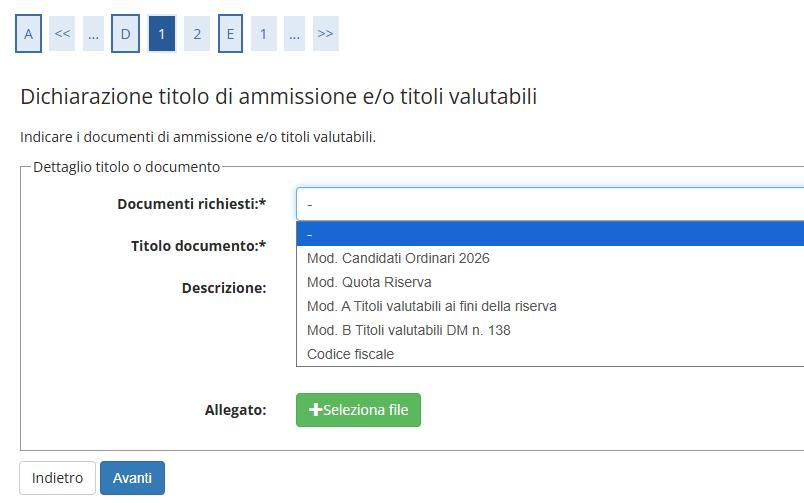
Task: Pick Mod. B Titoli valutabili DM n. 138
Action: point(408,330)
